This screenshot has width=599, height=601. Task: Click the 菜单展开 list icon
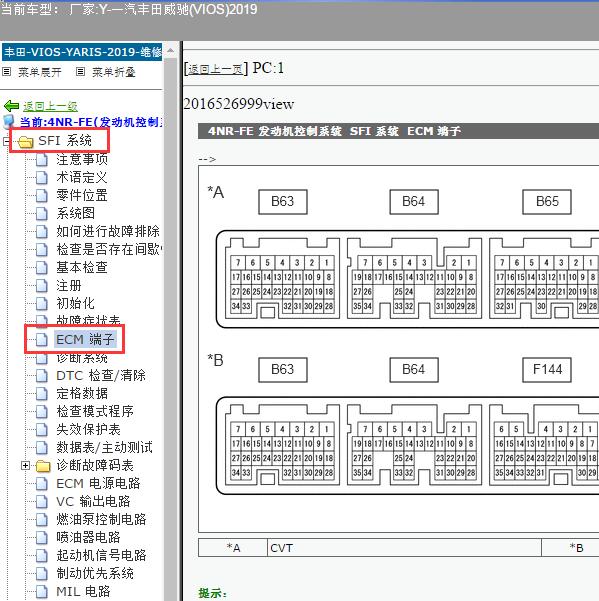coord(7,72)
